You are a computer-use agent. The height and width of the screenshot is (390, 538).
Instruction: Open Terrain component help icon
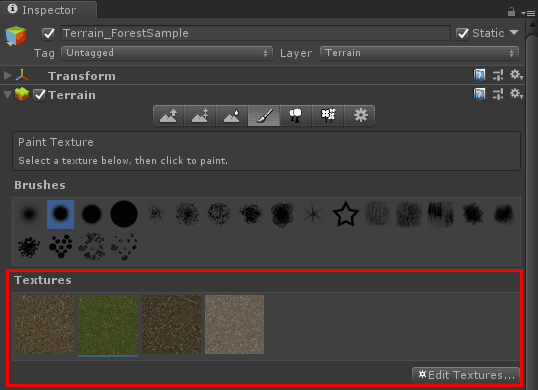[x=479, y=94]
